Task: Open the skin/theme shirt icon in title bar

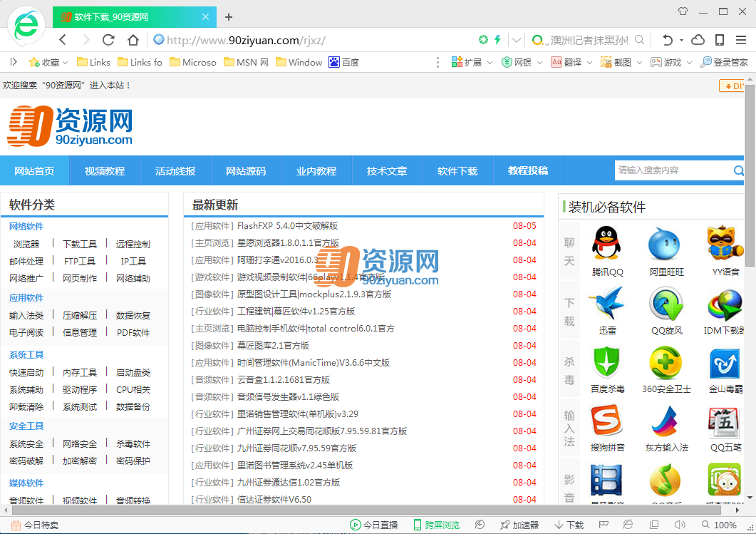Action: coord(683,11)
